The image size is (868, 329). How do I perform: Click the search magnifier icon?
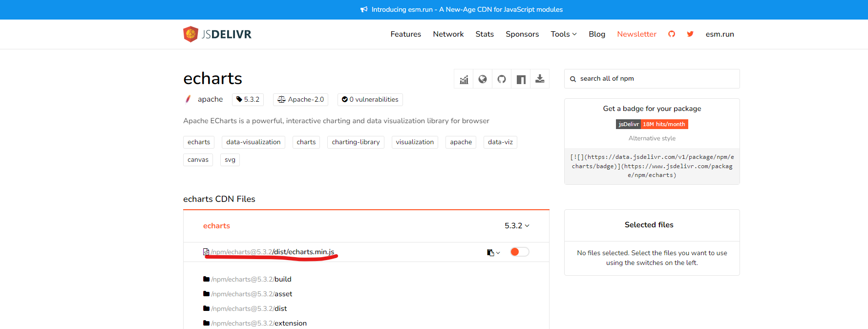[x=573, y=79]
